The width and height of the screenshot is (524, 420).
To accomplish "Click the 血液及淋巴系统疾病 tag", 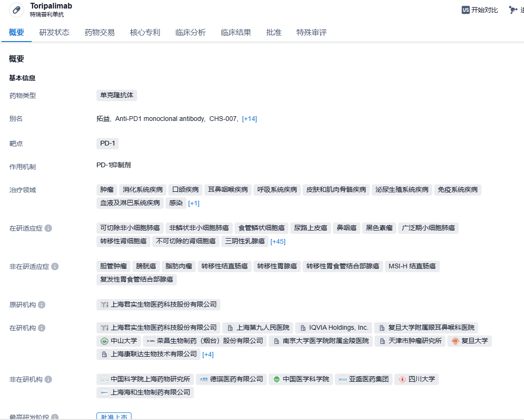I will (130, 203).
